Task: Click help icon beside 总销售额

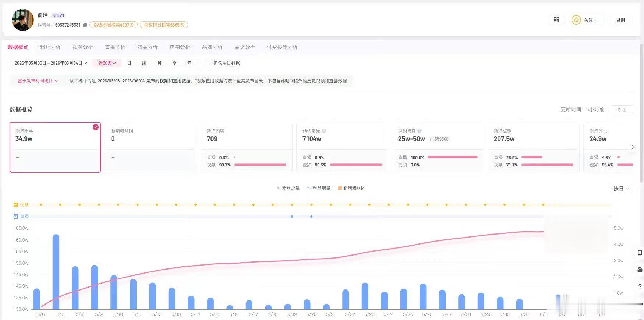Action: [420, 131]
